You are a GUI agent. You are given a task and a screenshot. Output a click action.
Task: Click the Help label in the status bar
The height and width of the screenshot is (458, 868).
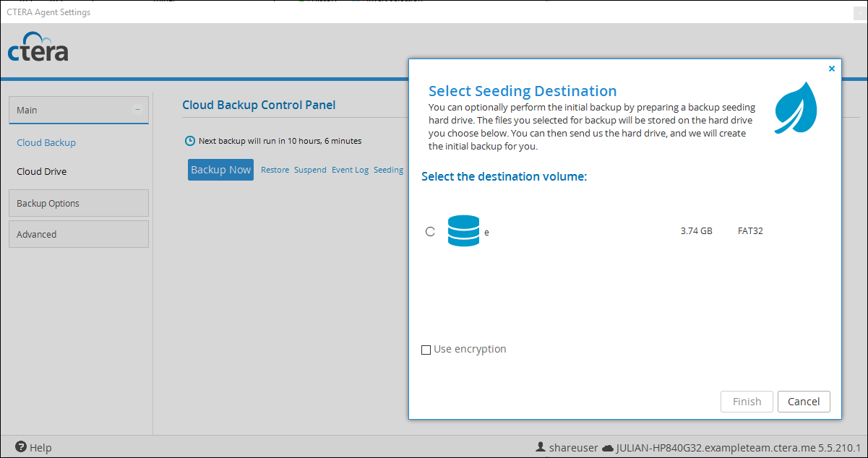[x=40, y=448]
